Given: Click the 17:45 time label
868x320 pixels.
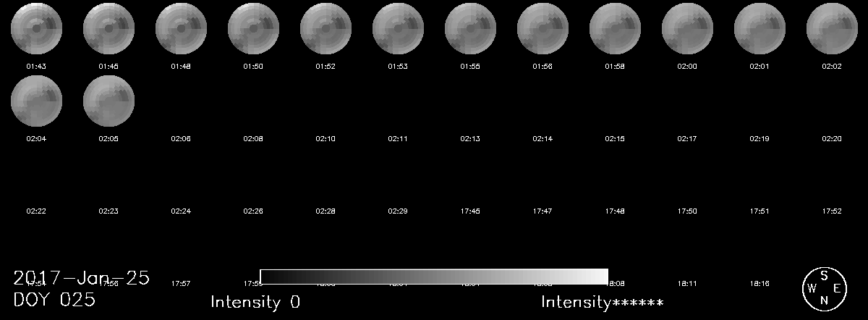Looking at the screenshot, I should pos(470,211).
